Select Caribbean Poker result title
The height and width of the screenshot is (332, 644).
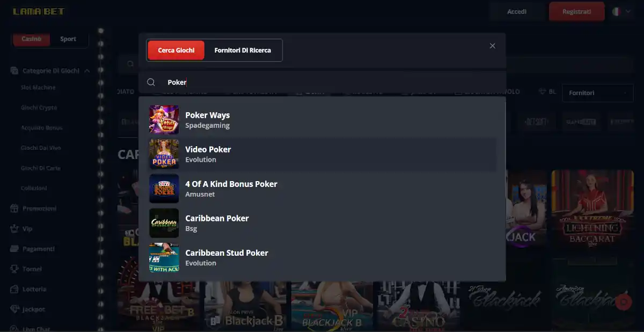pyautogui.click(x=217, y=218)
